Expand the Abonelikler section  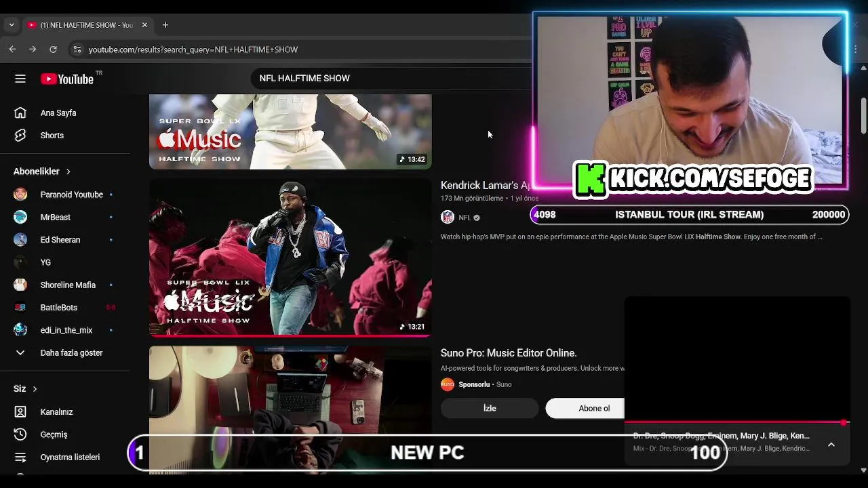pyautogui.click(x=42, y=171)
